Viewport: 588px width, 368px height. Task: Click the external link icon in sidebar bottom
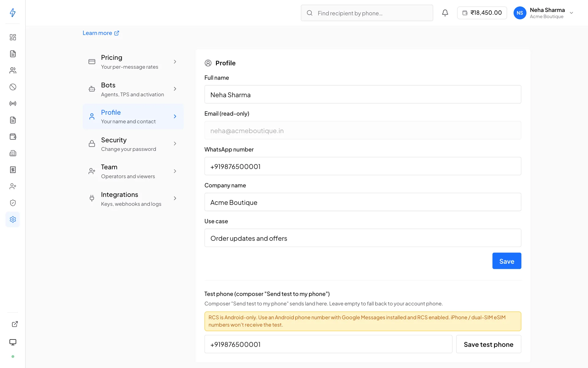pos(15,324)
